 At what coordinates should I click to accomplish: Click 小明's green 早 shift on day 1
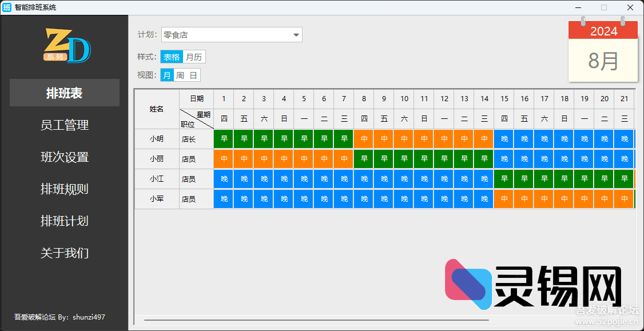224,139
